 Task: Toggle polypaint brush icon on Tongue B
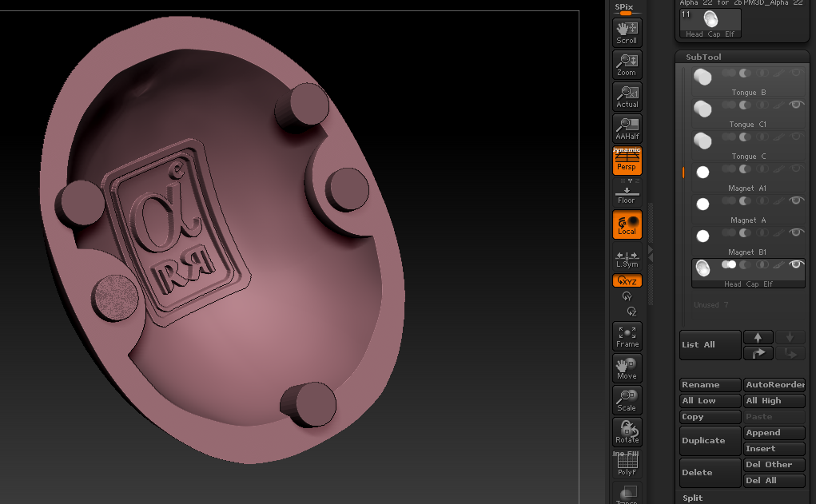pos(778,73)
